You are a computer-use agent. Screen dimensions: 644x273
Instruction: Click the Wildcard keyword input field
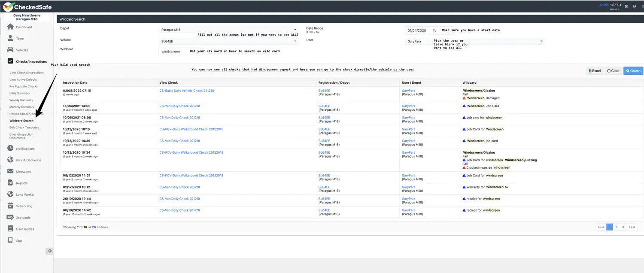click(x=172, y=52)
